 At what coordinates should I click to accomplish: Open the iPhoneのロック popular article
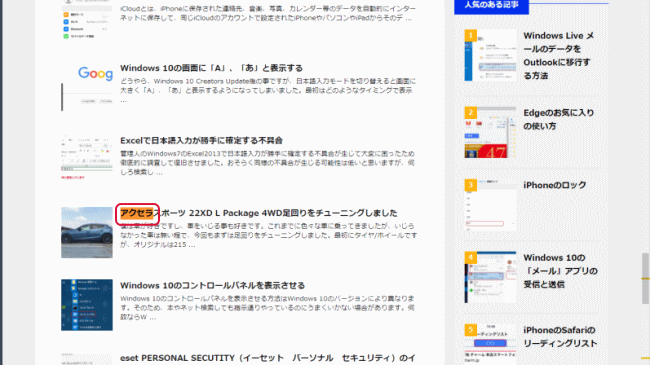tap(555, 185)
